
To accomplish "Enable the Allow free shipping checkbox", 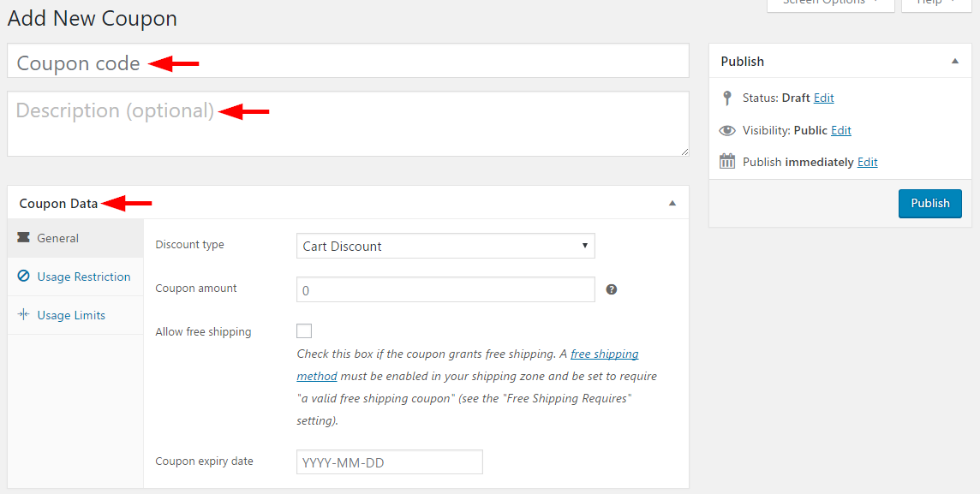I will pyautogui.click(x=304, y=331).
